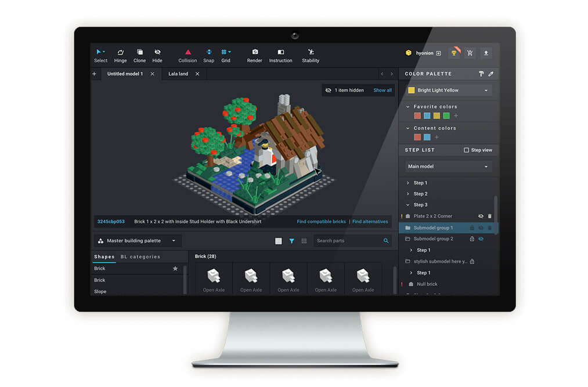Pick the eyedropper color tool
The image size is (588, 387).
tap(490, 74)
